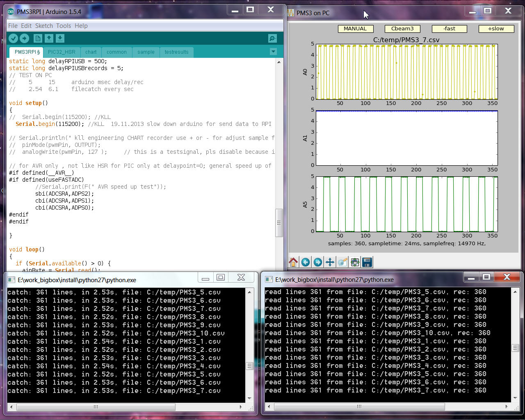Create a new sketch with New icon

tap(38, 38)
